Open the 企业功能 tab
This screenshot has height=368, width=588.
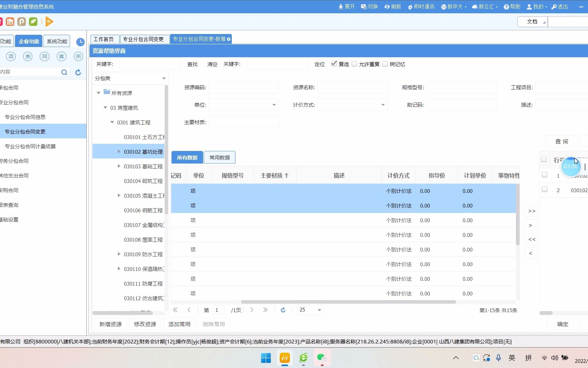tap(29, 41)
